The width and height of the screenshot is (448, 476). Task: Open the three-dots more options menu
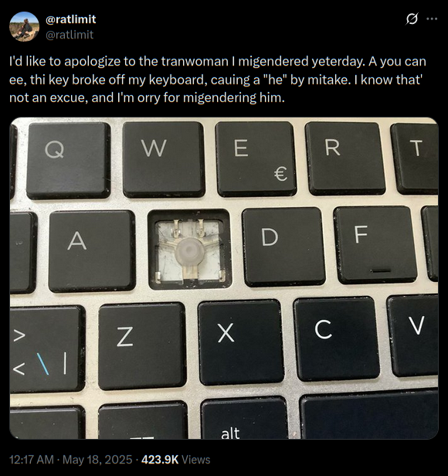432,19
